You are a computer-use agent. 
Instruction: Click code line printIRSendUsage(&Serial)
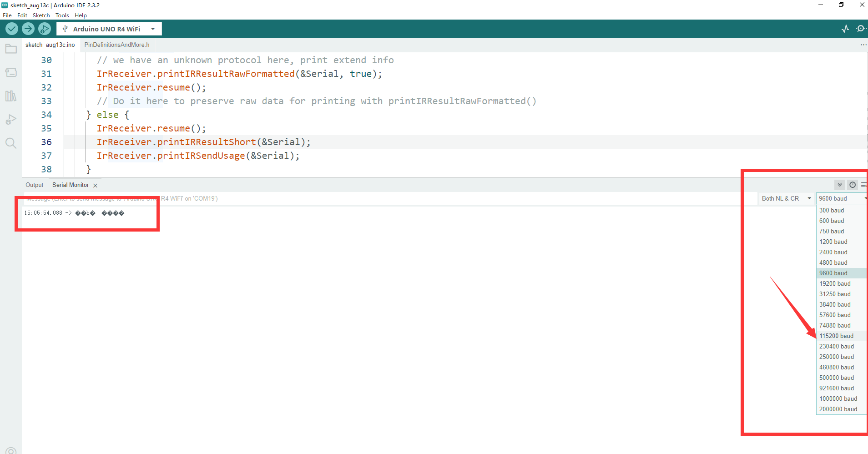(198, 156)
